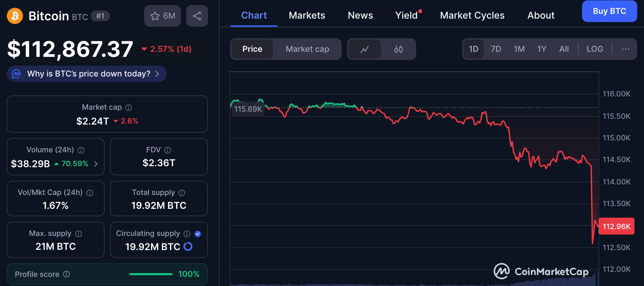The height and width of the screenshot is (286, 644).
Task: Click the Buy BTC button
Action: (x=609, y=11)
